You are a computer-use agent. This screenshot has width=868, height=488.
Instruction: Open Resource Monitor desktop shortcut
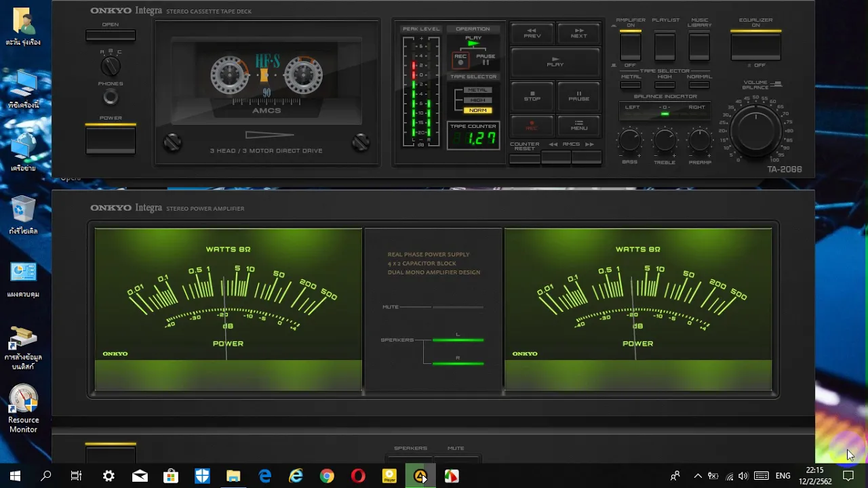(x=23, y=409)
